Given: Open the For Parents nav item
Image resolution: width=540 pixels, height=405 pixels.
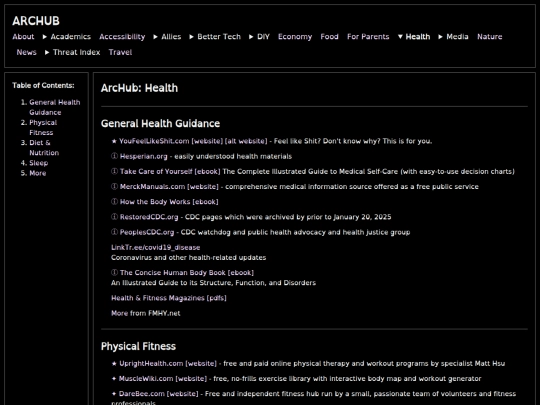Looking at the screenshot, I should pyautogui.click(x=368, y=37).
